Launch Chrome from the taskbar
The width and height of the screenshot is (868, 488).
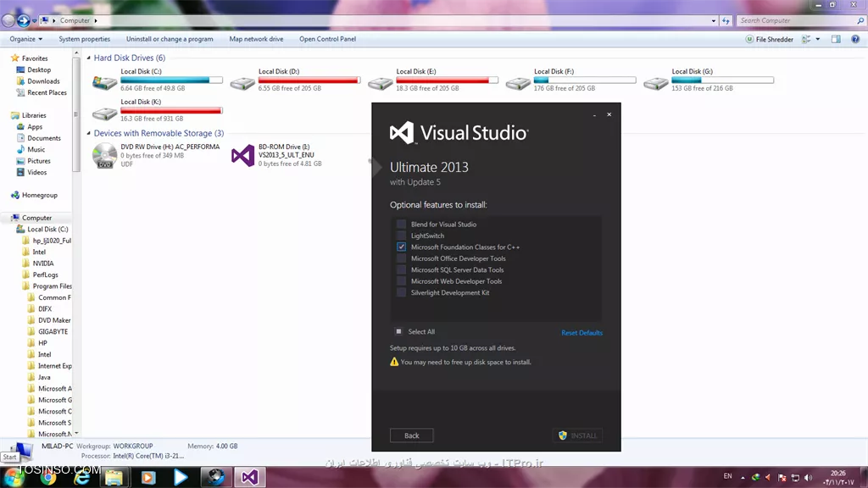point(47,477)
